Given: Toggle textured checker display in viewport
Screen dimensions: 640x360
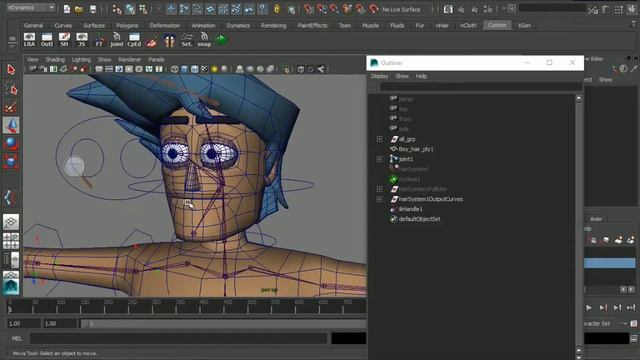Looking at the screenshot, I should tap(204, 69).
